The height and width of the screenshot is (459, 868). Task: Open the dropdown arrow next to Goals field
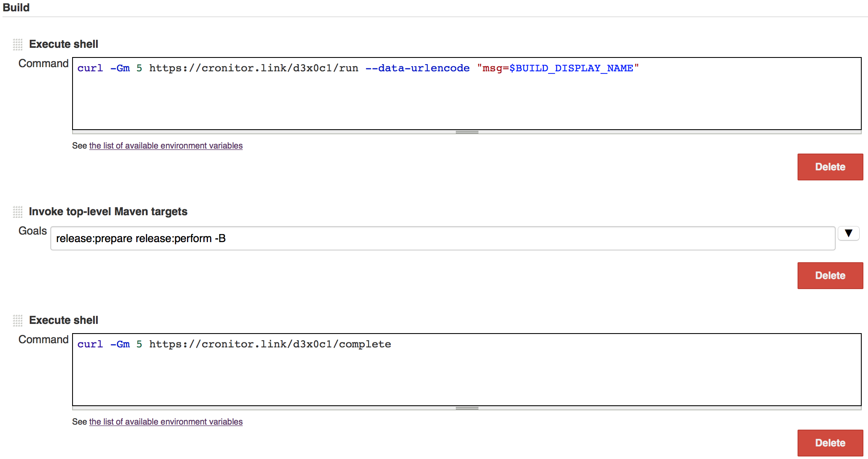(x=849, y=233)
